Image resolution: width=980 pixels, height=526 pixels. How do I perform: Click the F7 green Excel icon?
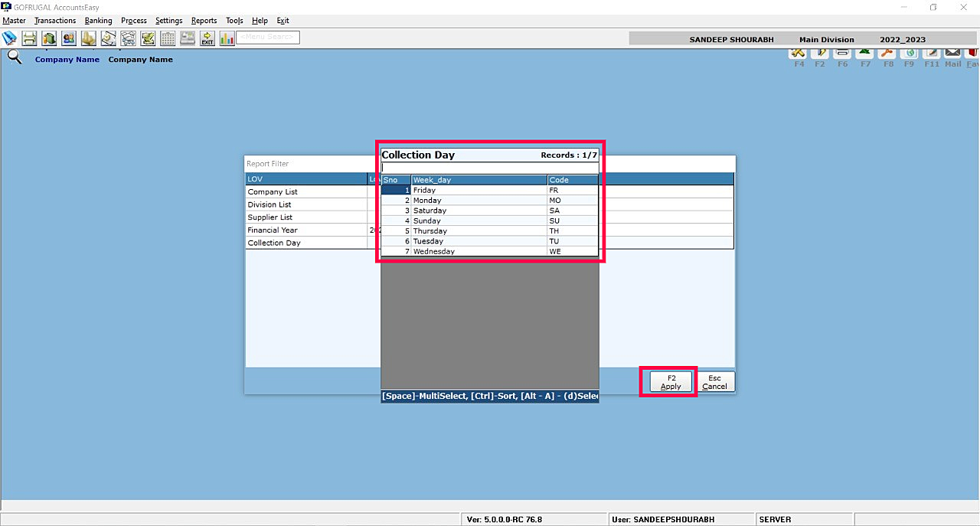click(864, 53)
